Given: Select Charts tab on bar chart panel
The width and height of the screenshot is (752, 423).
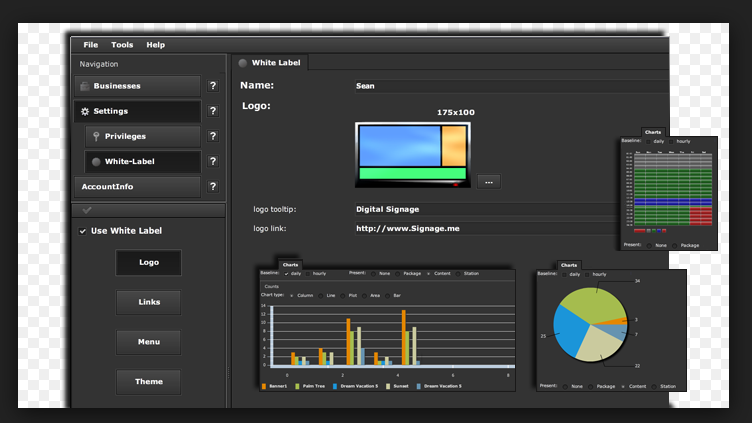Looking at the screenshot, I should tap(290, 264).
